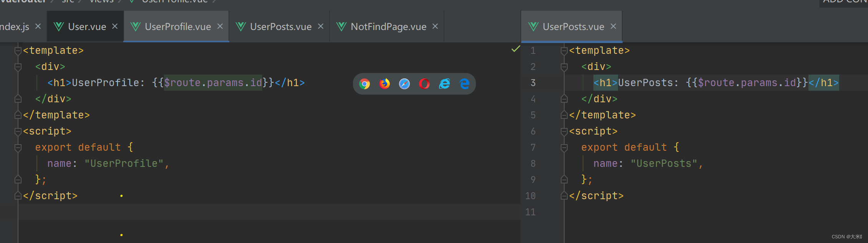Collapse export default block in UserProfile.vue

coord(18,148)
